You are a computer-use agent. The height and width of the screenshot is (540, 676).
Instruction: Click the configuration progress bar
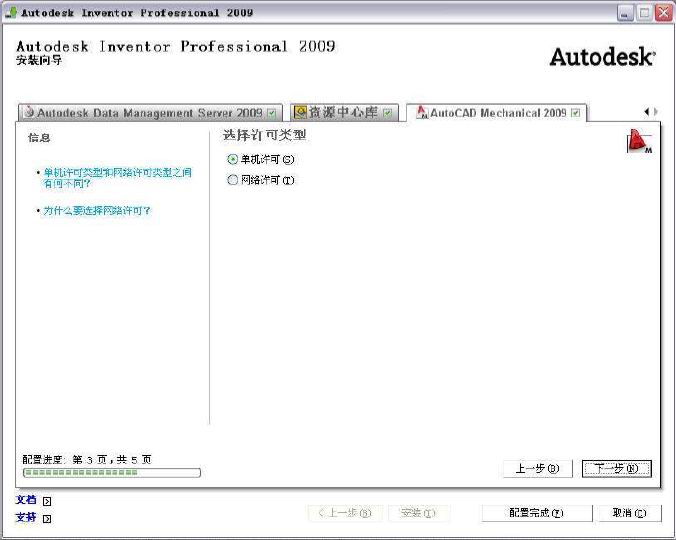point(112,473)
